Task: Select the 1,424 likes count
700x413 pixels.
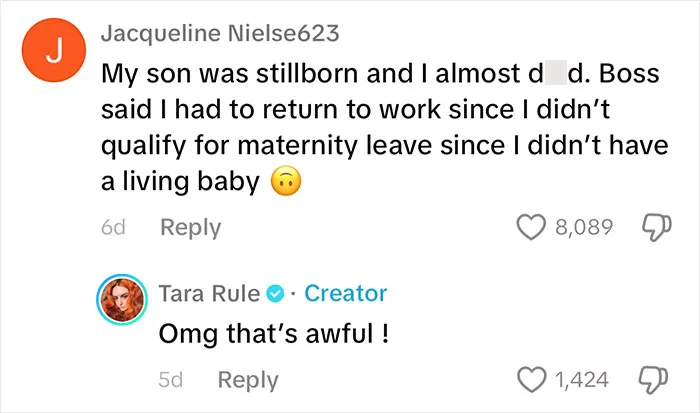Action: (x=582, y=380)
